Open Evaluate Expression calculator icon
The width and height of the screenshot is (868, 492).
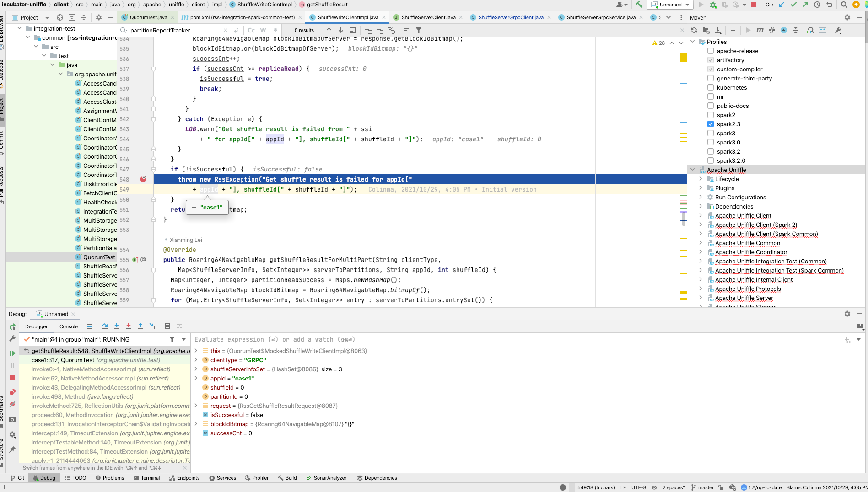(167, 326)
